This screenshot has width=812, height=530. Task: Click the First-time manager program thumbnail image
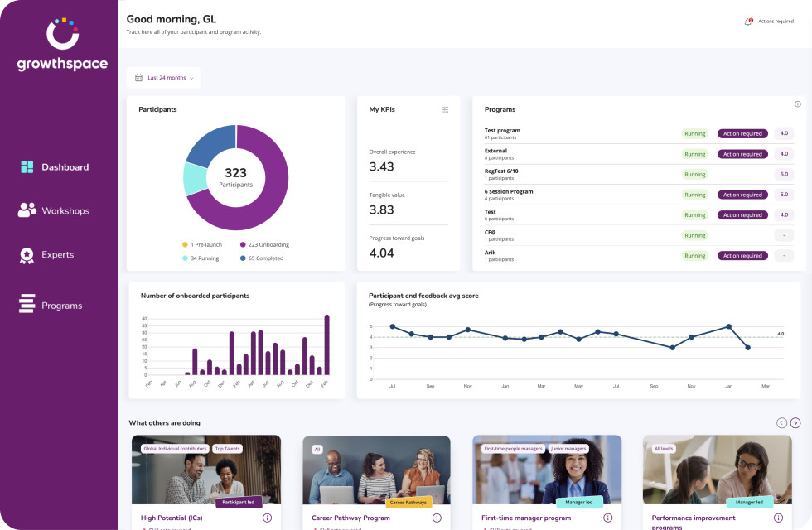[547, 470]
